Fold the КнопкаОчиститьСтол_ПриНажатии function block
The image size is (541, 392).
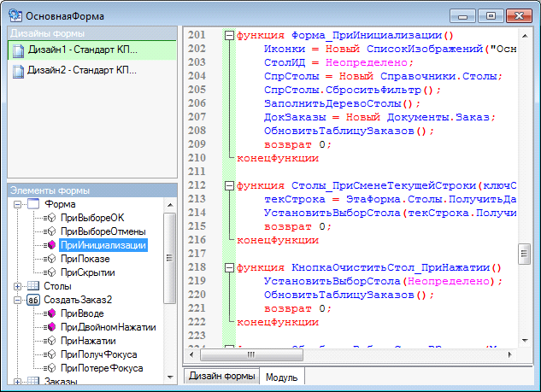click(x=229, y=268)
